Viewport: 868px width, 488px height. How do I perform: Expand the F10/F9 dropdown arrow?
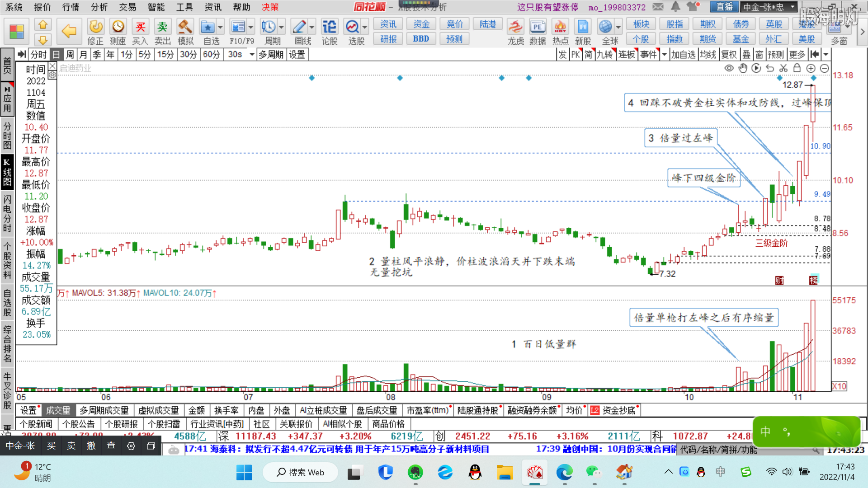pos(250,27)
